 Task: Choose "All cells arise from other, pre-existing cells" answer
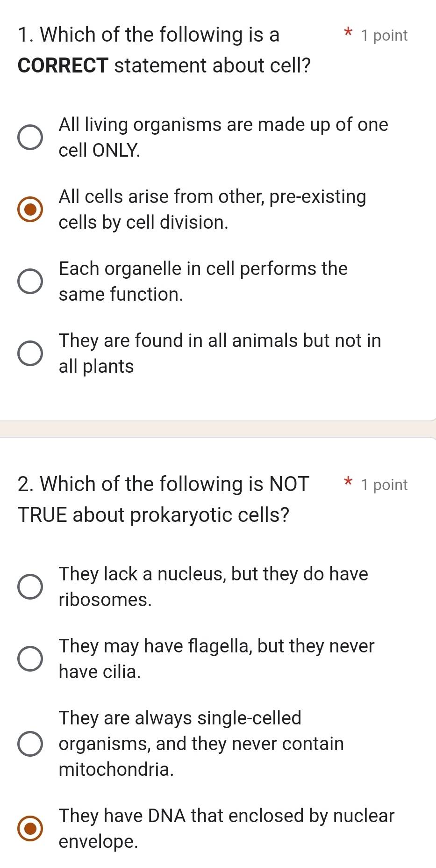(31, 209)
